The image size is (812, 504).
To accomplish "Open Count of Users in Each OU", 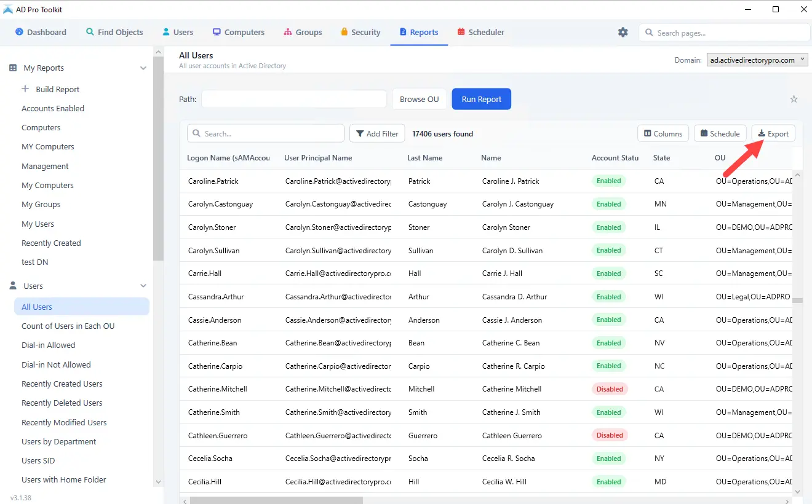I will click(x=68, y=326).
